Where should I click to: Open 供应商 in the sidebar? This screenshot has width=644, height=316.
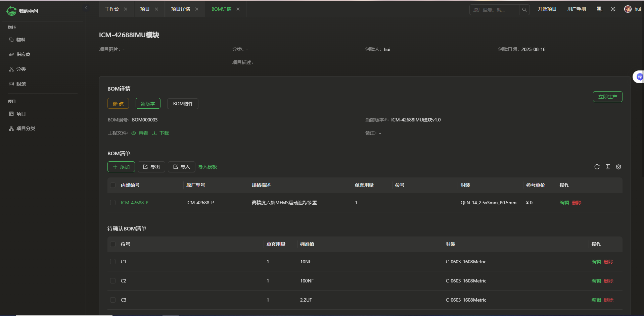(23, 54)
